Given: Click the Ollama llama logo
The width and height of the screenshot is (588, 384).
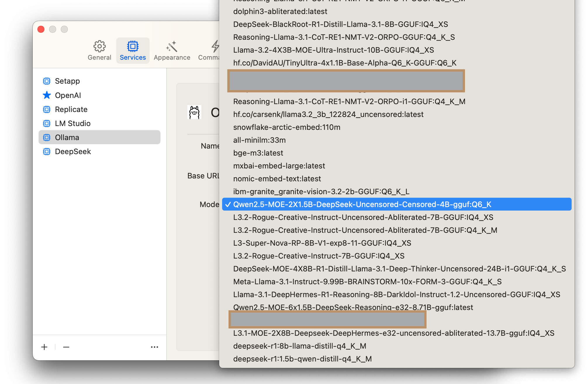Looking at the screenshot, I should tap(194, 112).
